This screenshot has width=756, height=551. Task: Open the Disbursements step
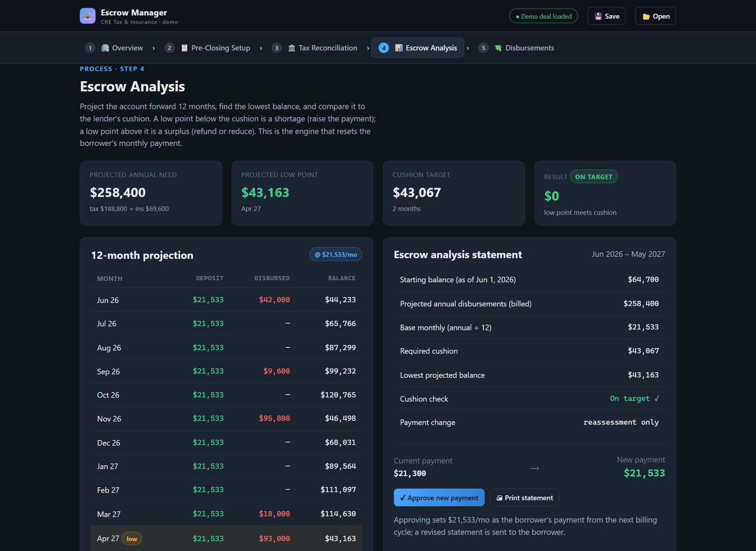(516, 48)
